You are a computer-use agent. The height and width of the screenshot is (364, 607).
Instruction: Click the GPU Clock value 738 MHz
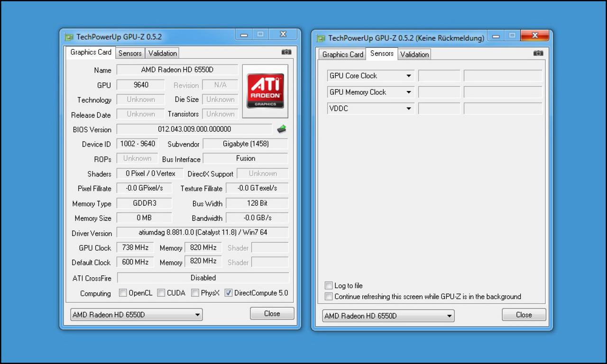point(135,247)
